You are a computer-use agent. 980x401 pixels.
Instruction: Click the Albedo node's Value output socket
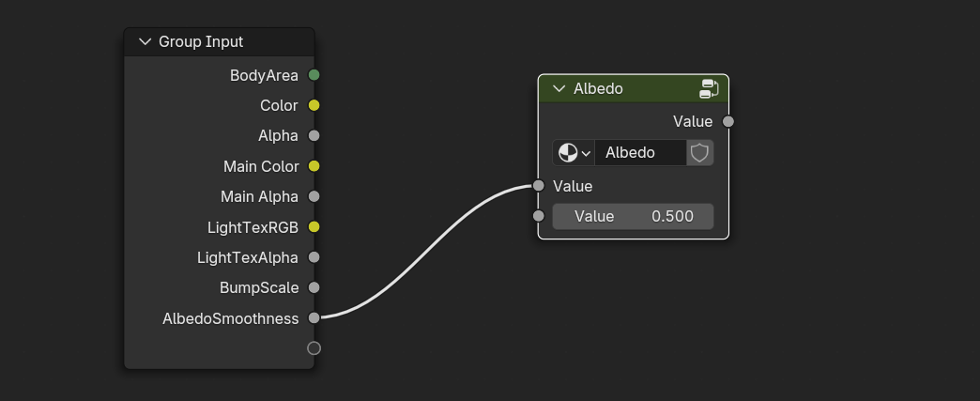pyautogui.click(x=728, y=121)
